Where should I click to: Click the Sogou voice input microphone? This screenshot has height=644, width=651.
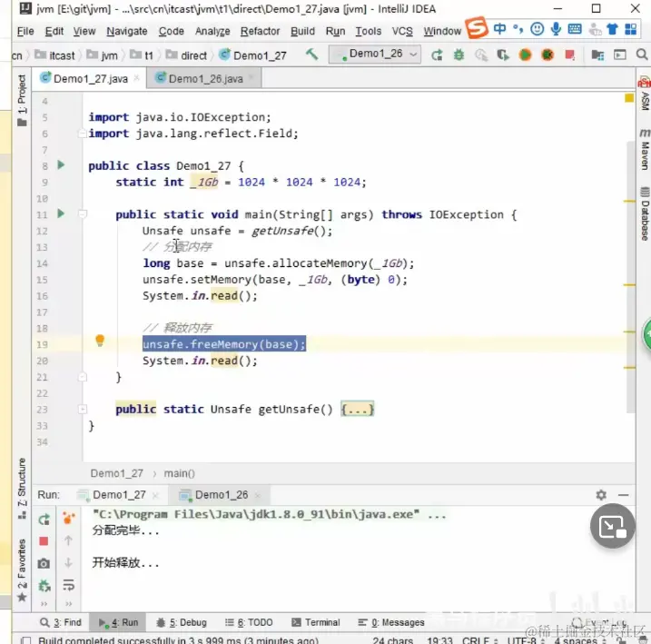[556, 29]
